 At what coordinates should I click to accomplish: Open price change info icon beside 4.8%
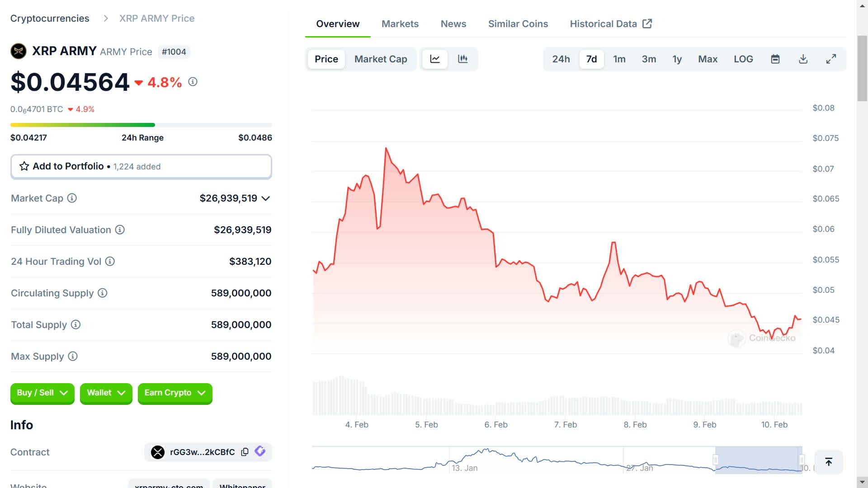pyautogui.click(x=193, y=82)
